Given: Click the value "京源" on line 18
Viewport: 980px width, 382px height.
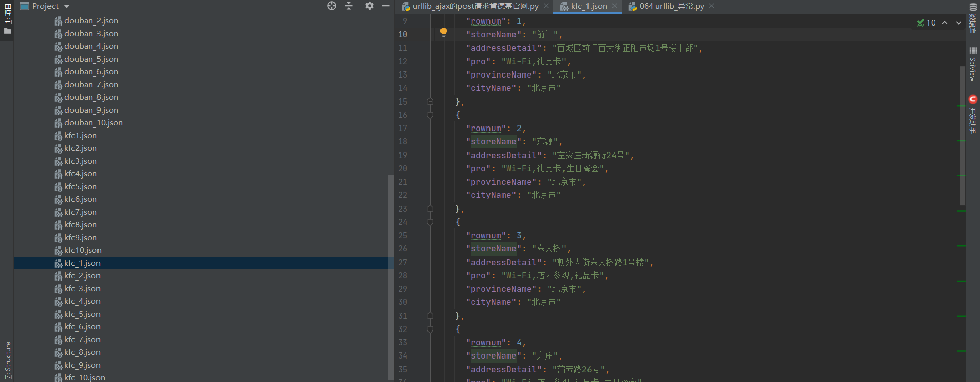Looking at the screenshot, I should coord(545,142).
